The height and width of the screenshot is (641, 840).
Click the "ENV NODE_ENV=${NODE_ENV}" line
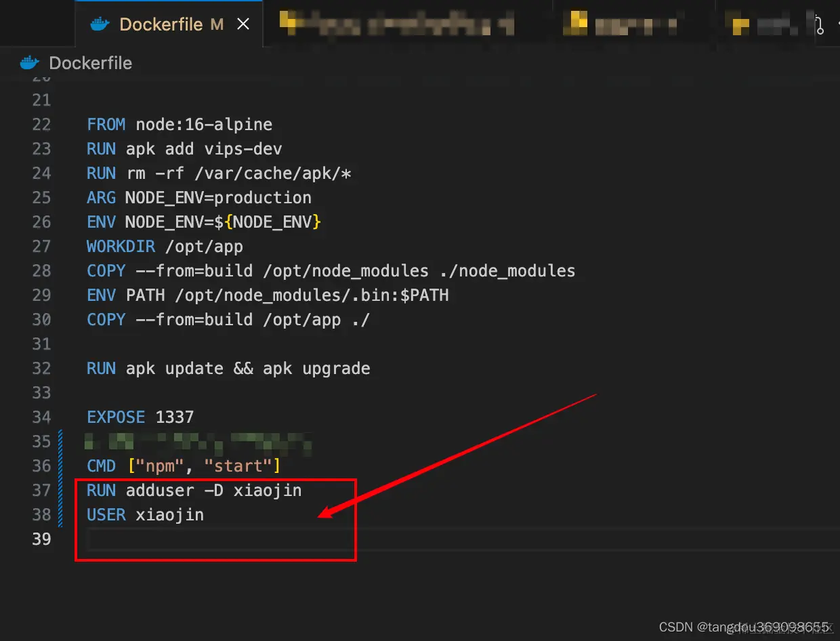[x=204, y=222]
